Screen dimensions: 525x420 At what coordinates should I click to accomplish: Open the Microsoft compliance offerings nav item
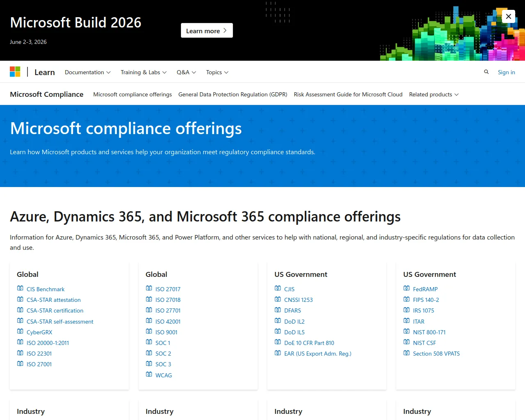tap(132, 94)
